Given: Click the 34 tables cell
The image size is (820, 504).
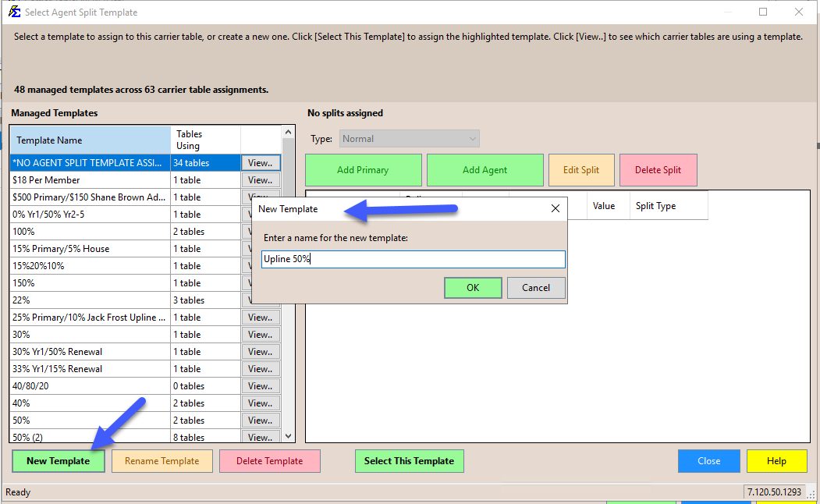Looking at the screenshot, I should pos(205,162).
